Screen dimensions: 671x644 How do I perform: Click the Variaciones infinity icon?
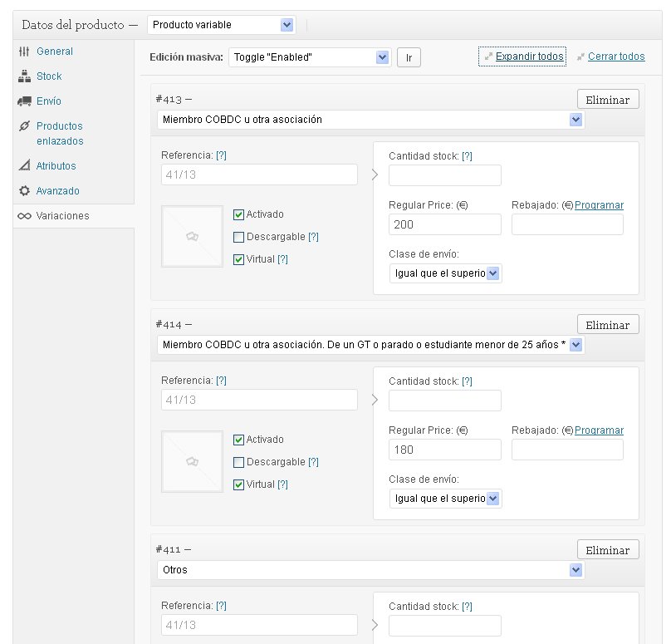tap(24, 216)
